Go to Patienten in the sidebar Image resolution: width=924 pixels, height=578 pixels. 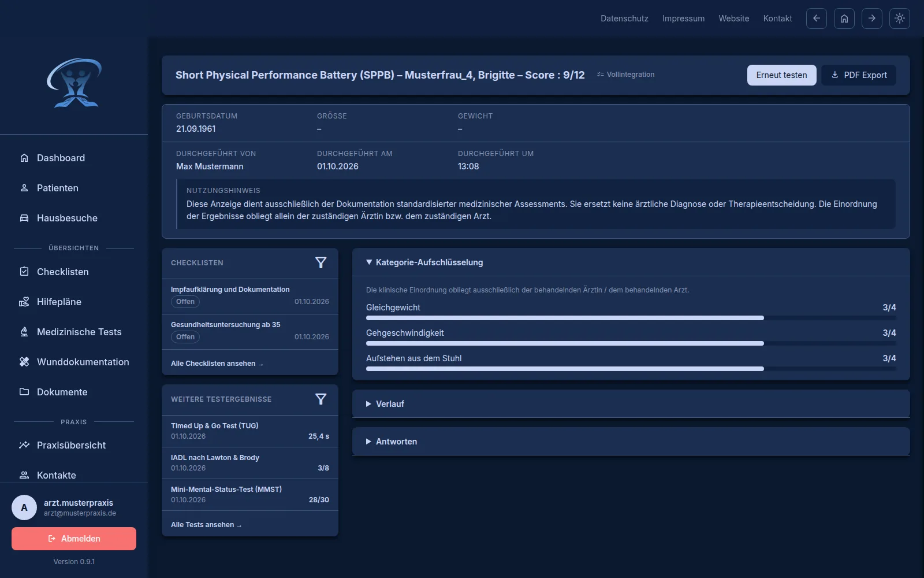click(x=74, y=188)
